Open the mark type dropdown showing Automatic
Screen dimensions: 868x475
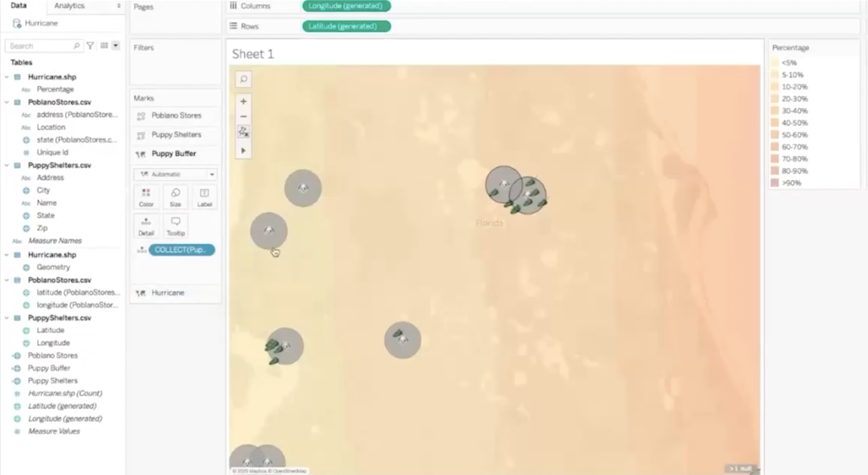pos(175,173)
